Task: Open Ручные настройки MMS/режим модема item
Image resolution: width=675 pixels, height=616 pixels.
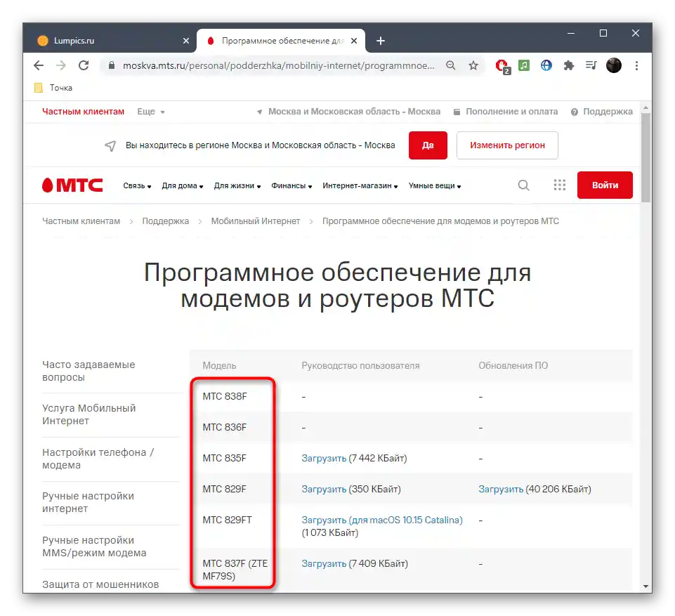Action: coord(94,546)
